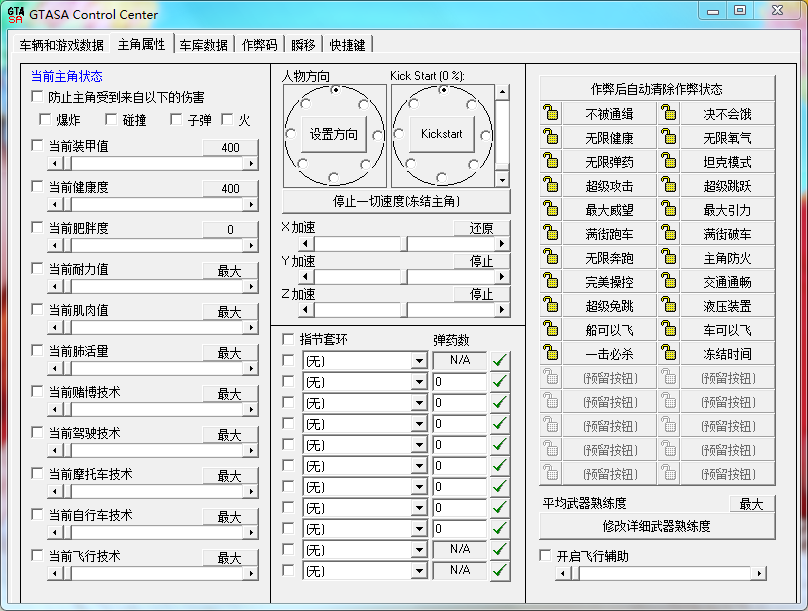
Task: Click the lock icon beside 冻结时间
Action: pyautogui.click(x=668, y=353)
